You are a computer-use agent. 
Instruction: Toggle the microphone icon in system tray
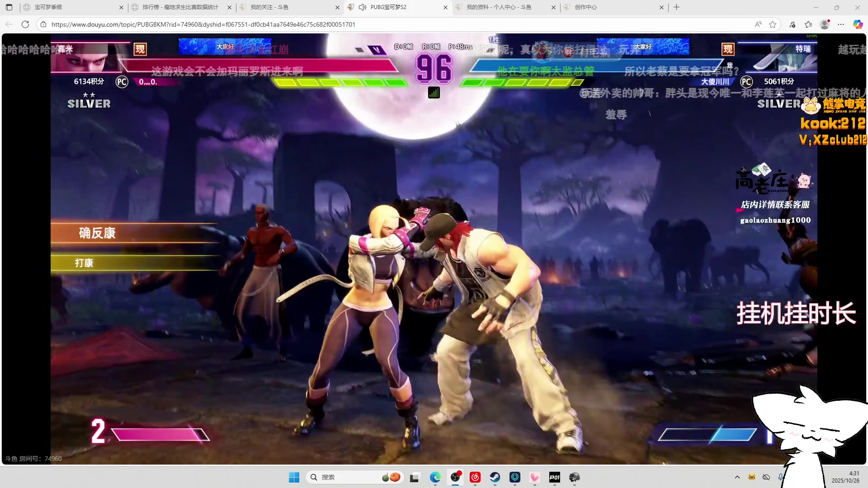pyautogui.click(x=781, y=477)
